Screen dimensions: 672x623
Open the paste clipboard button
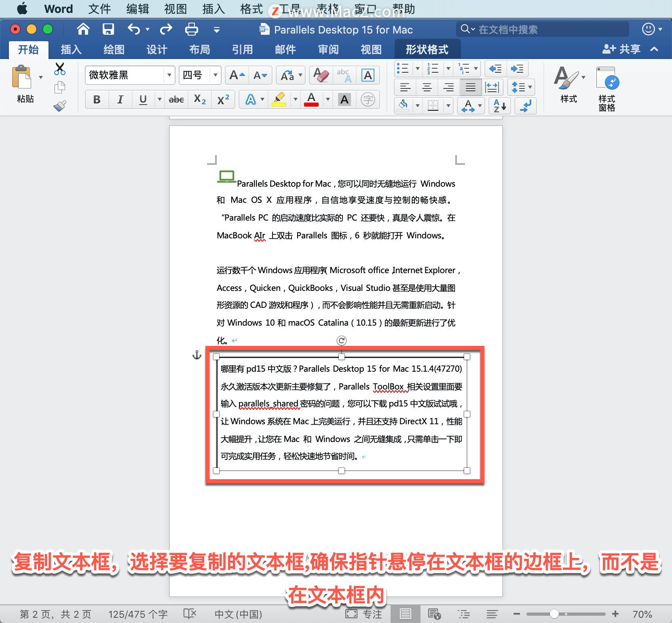tap(21, 77)
